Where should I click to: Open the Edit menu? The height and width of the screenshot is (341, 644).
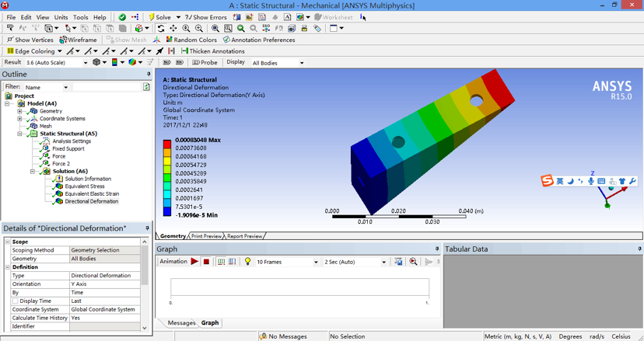(26, 17)
